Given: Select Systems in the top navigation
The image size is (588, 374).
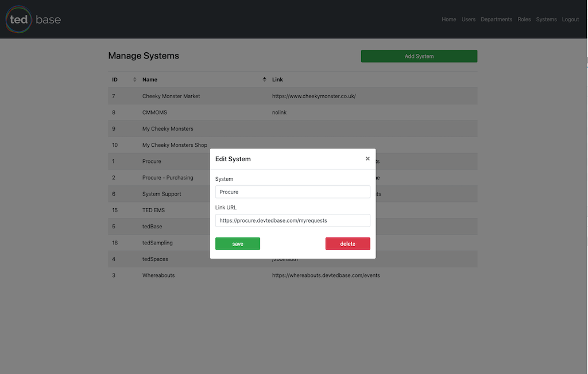Looking at the screenshot, I should [x=546, y=20].
